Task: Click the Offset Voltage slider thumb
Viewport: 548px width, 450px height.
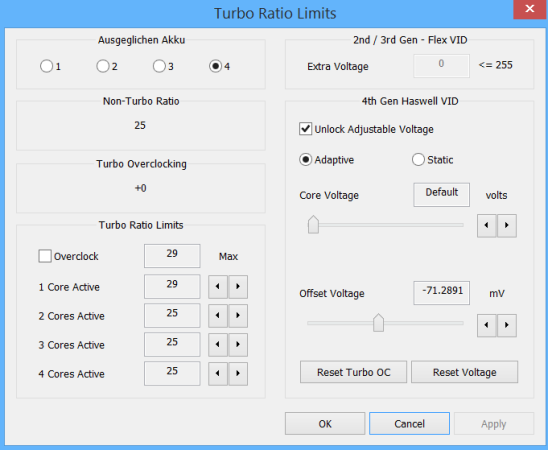Action: point(378,323)
